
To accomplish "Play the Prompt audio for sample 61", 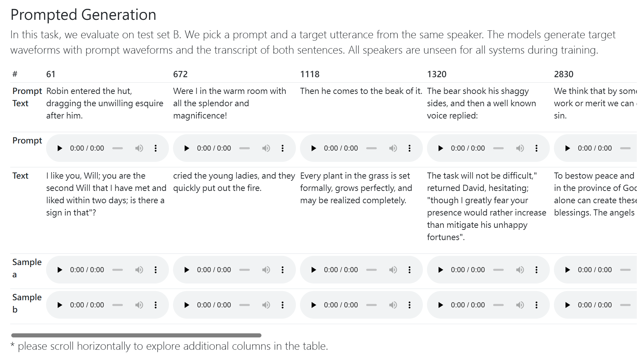I will point(60,148).
